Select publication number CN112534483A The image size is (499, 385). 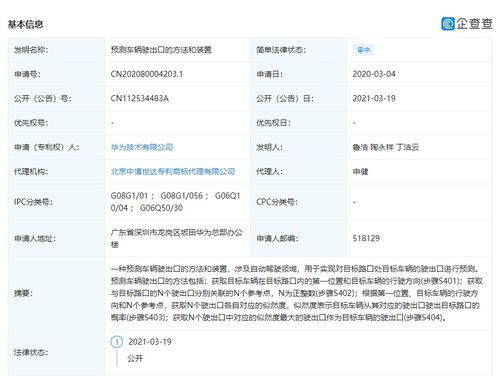click(140, 98)
